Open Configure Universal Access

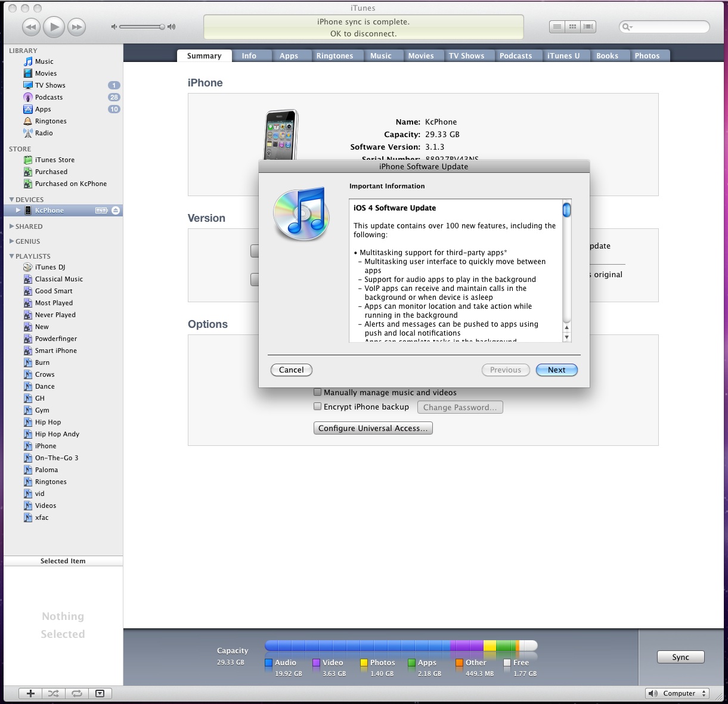(373, 428)
